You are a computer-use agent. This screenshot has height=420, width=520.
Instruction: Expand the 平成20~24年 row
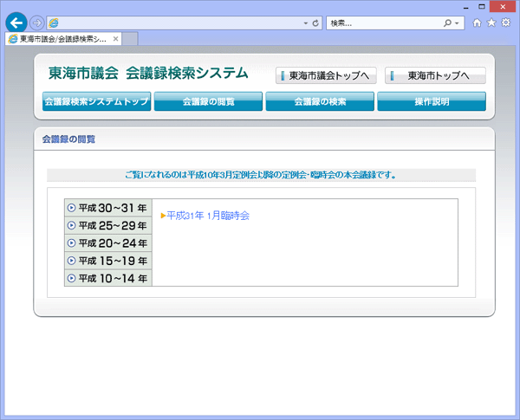(108, 243)
